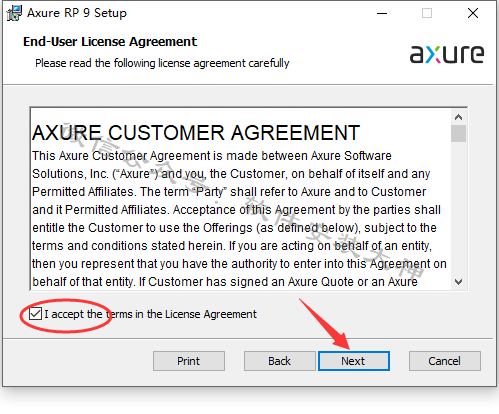
Task: Click the license text scrollbar up arrow
Action: click(x=459, y=117)
